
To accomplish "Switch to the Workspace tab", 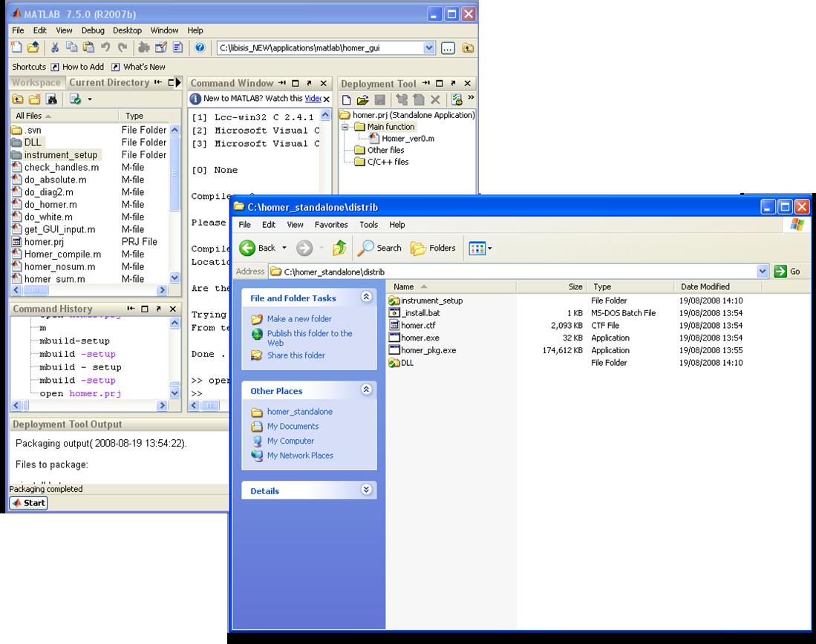I will [x=36, y=82].
